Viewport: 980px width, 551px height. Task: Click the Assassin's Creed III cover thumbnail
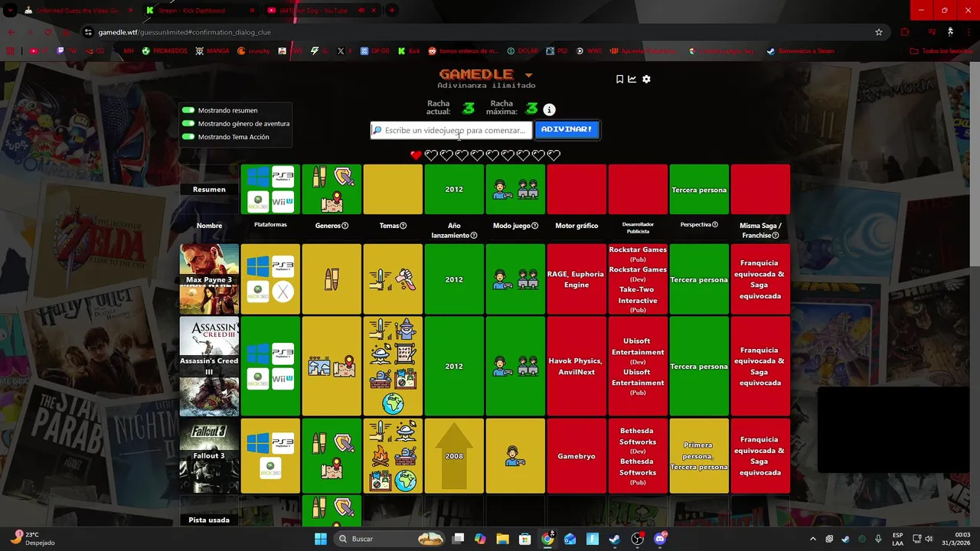209,366
